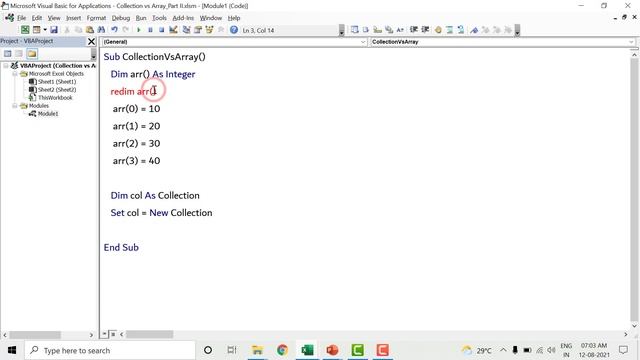
Task: Click the Save toolbar icon
Action: [54, 30]
